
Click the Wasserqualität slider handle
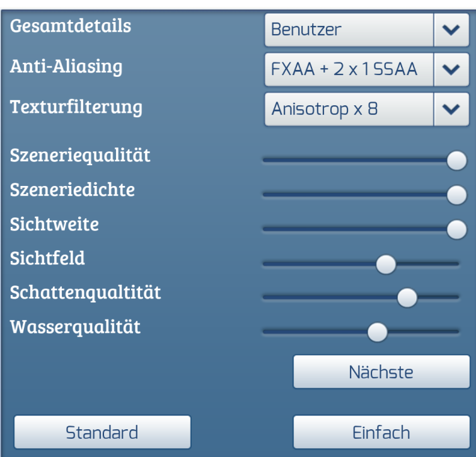coord(377,332)
